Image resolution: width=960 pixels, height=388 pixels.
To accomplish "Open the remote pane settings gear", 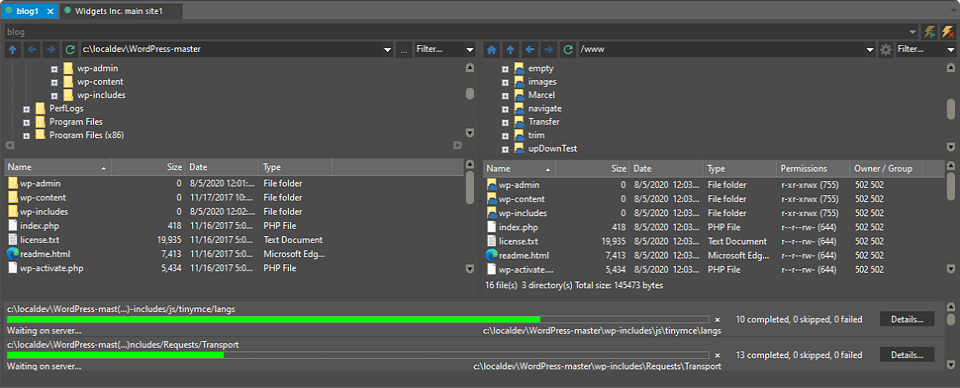I will coord(885,50).
